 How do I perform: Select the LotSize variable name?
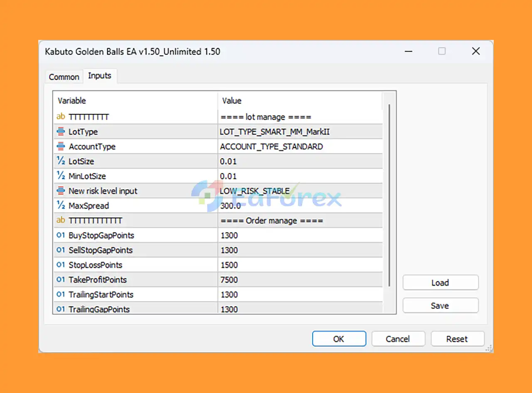(x=81, y=161)
